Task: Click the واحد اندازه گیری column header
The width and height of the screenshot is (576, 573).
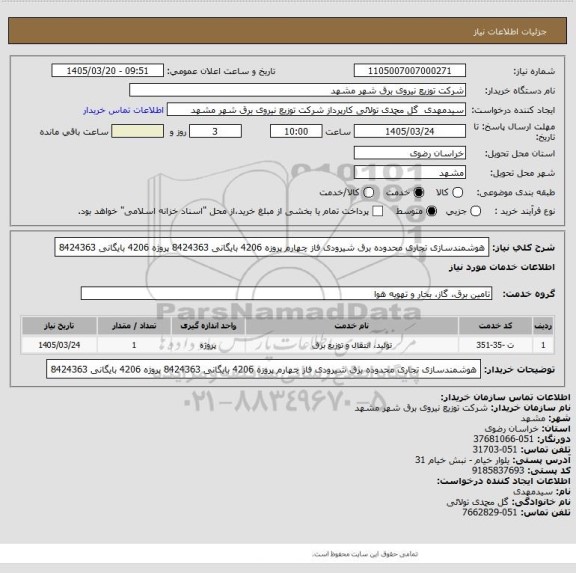Action: point(208,326)
